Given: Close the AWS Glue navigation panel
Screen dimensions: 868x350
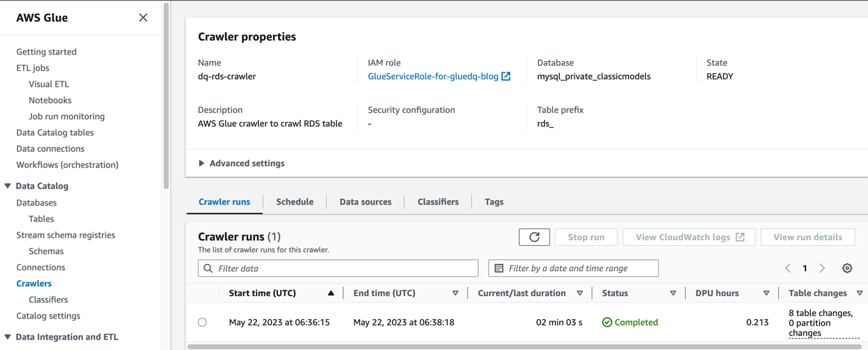Looking at the screenshot, I should [x=143, y=18].
